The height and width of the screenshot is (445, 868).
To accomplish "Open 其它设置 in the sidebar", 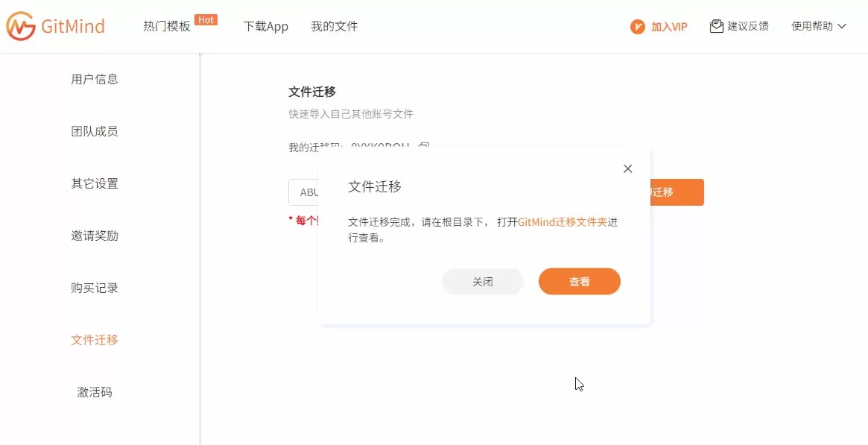I will pos(95,183).
